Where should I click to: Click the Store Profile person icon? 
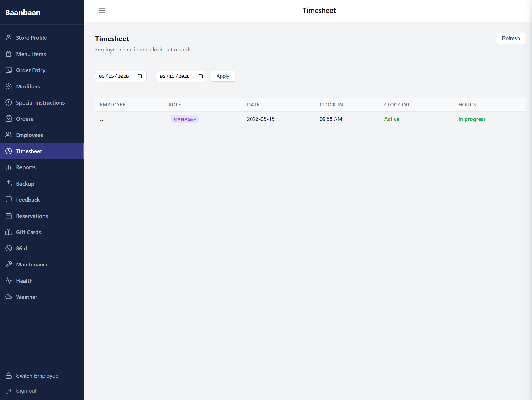pos(9,38)
